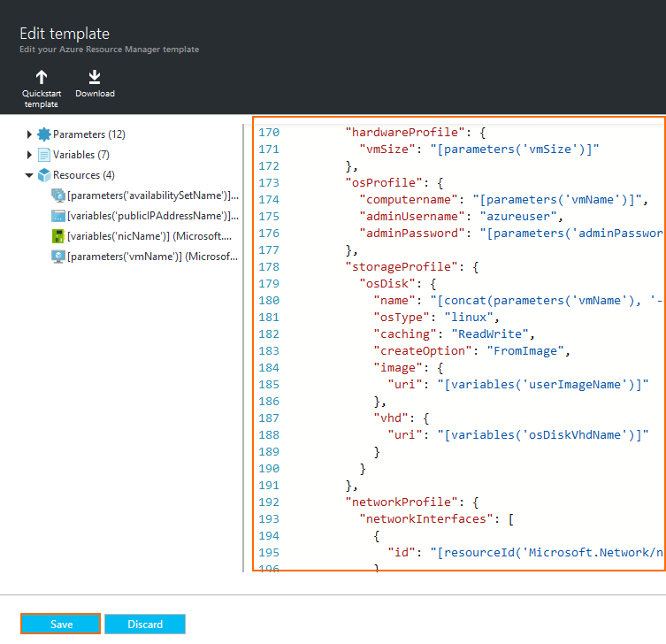Click the Quickstart template upload arrow icon
Screen dimensions: 666x644
[x=42, y=77]
